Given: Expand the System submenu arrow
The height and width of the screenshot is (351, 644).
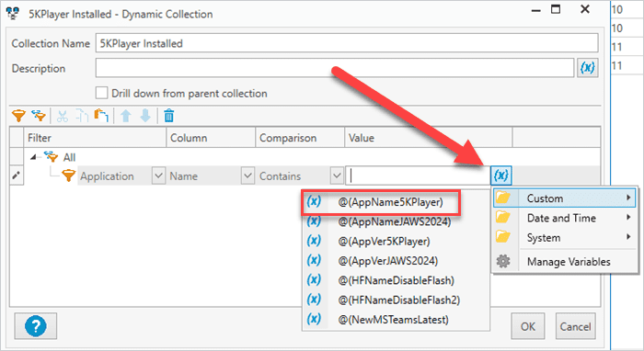Looking at the screenshot, I should 628,237.
